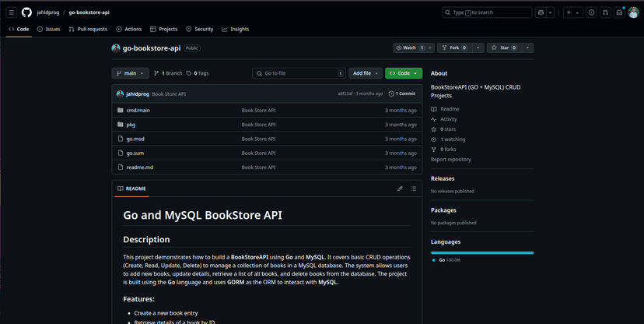Open the README outline list icon
644x324 pixels.
(x=413, y=188)
